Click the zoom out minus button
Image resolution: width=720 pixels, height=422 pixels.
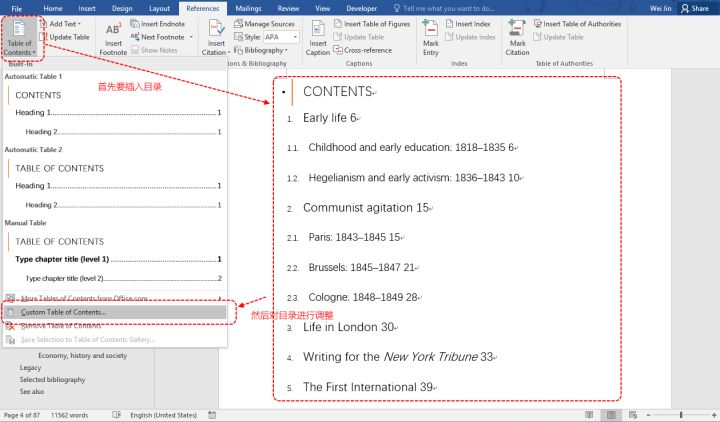(x=648, y=415)
